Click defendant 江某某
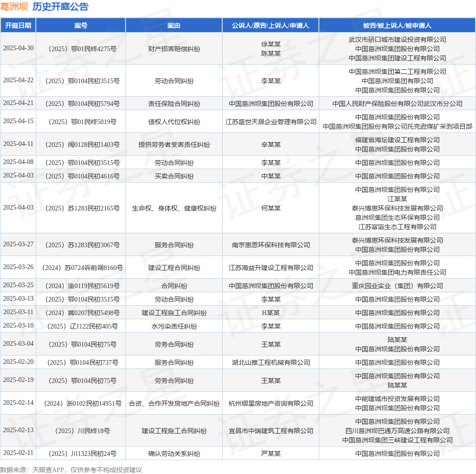This screenshot has height=474, width=476. click(x=397, y=199)
